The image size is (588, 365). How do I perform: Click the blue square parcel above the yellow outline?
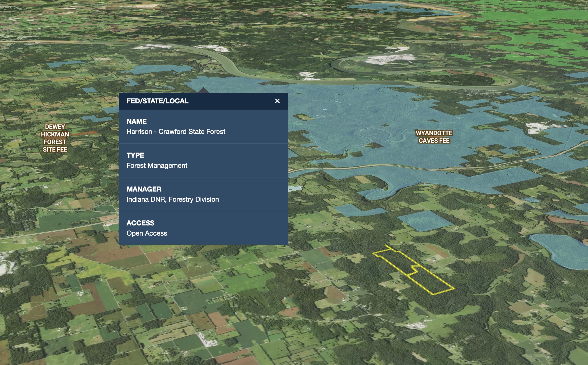pyautogui.click(x=425, y=221)
